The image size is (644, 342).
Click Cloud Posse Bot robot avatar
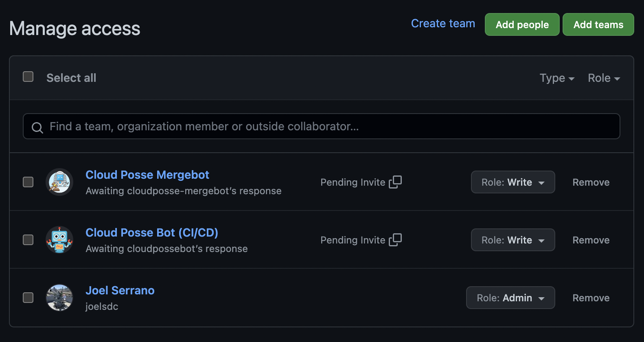pos(59,240)
